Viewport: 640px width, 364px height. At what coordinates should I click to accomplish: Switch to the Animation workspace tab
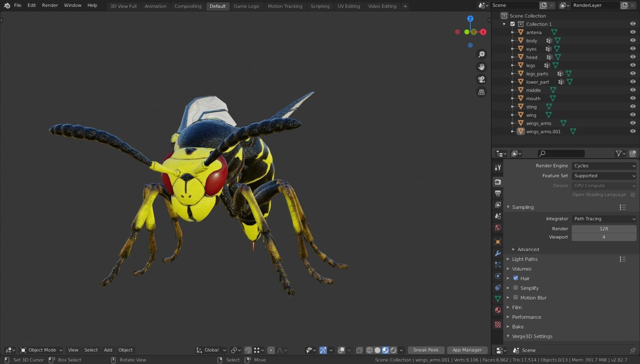click(x=155, y=6)
